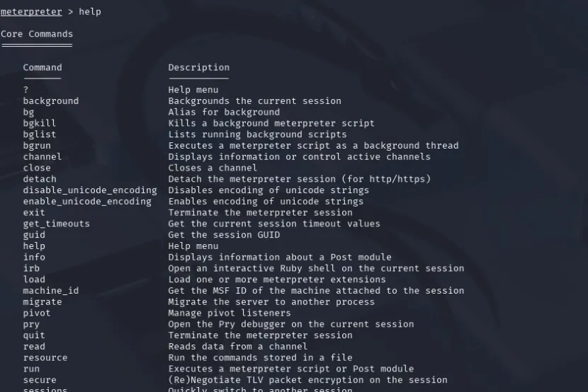Click the Command column header
The image size is (588, 392).
(43, 67)
